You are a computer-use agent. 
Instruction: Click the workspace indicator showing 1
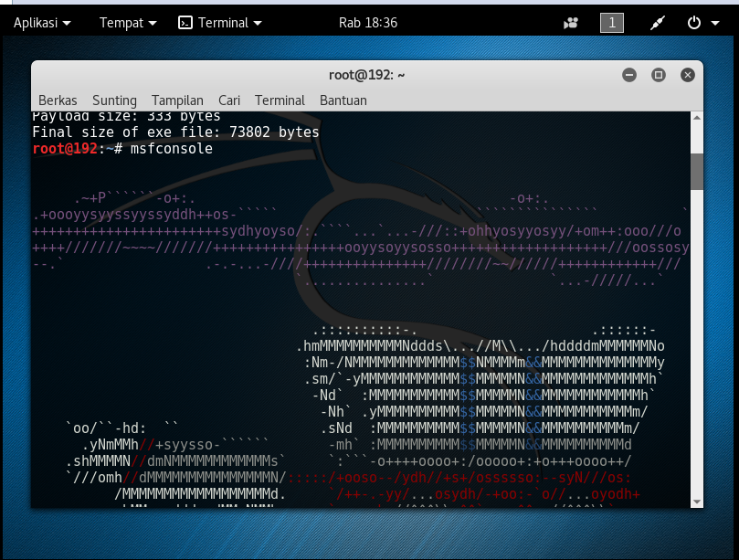click(610, 22)
